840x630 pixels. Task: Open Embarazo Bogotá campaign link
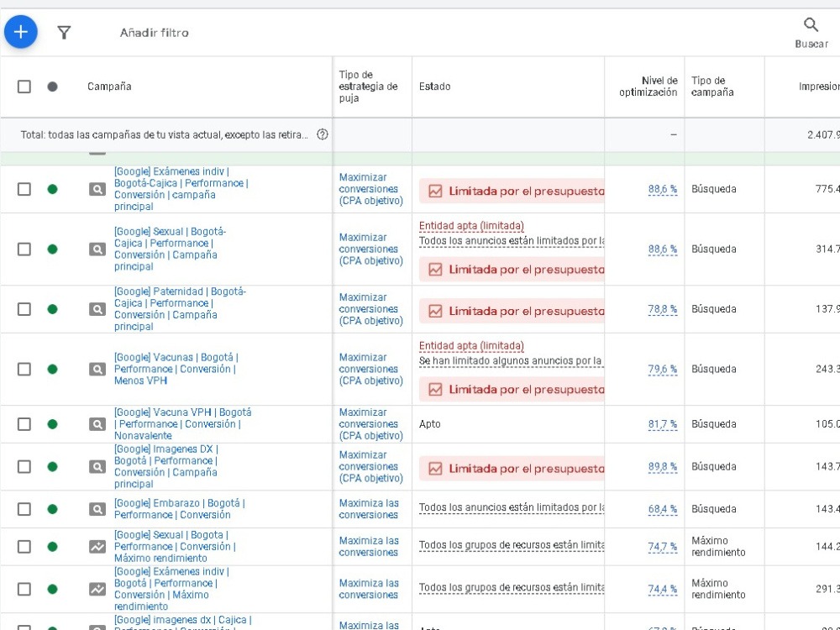pyautogui.click(x=179, y=509)
